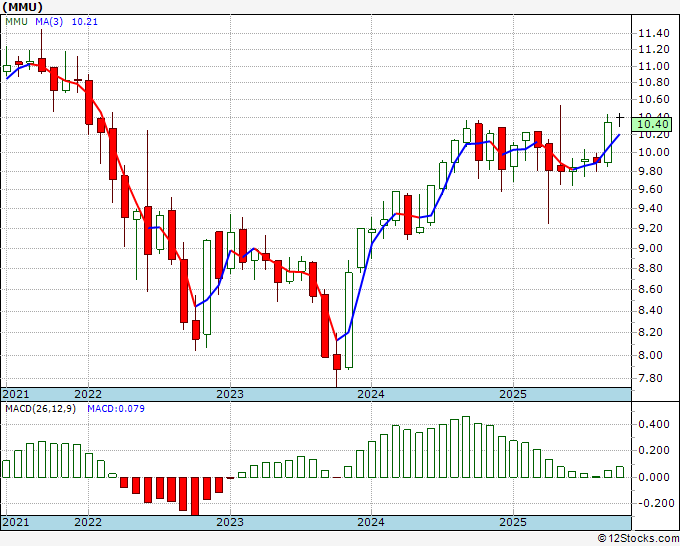680x546 pixels.
Task: Click 2025 on the MACD panel timeline
Action: coord(513,522)
